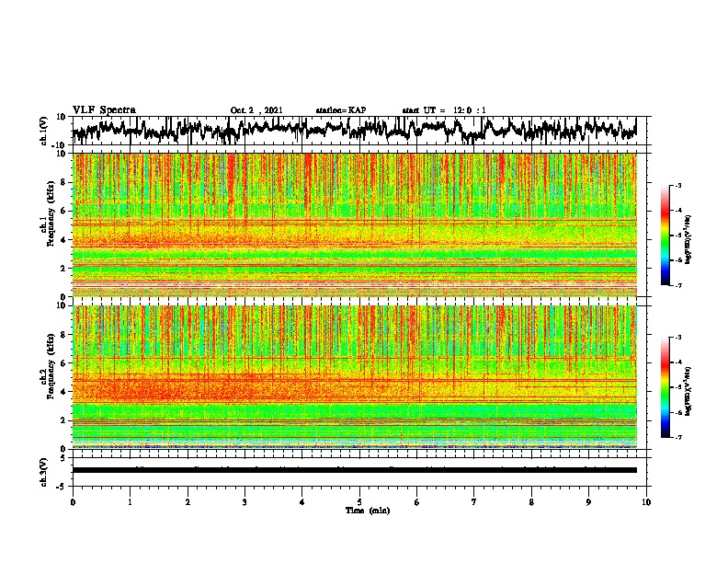Click the ch.1 color scale bar

coord(665,236)
